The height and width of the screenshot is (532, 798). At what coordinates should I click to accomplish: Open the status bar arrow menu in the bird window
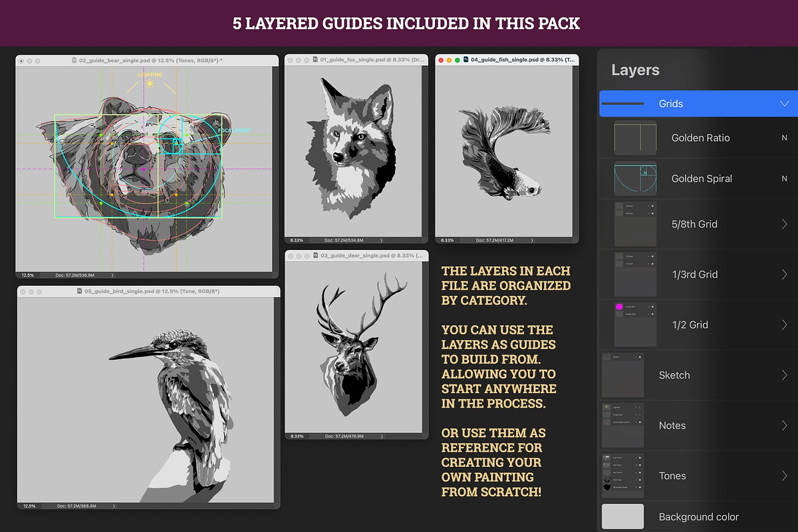tap(112, 506)
